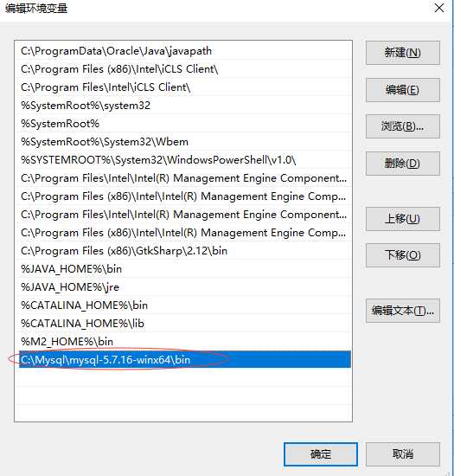This screenshot has height=476, width=454.
Task: Select C:\Program Files\Intel\iCLS Client\ entry
Action: 185,87
